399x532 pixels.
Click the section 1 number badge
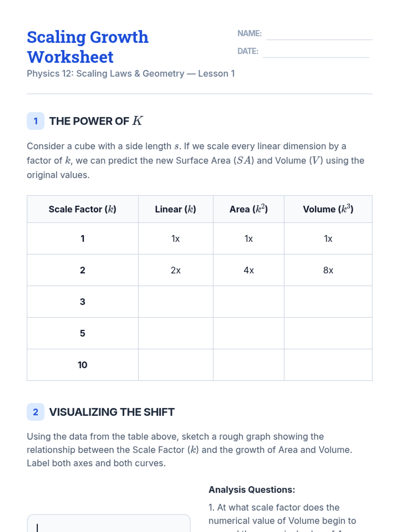[x=36, y=121]
